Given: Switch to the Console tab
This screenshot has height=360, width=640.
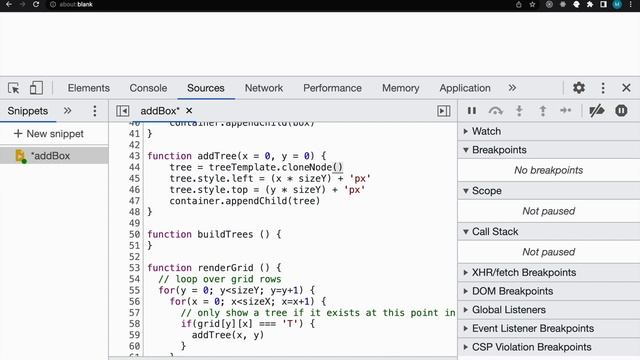Looking at the screenshot, I should (148, 88).
